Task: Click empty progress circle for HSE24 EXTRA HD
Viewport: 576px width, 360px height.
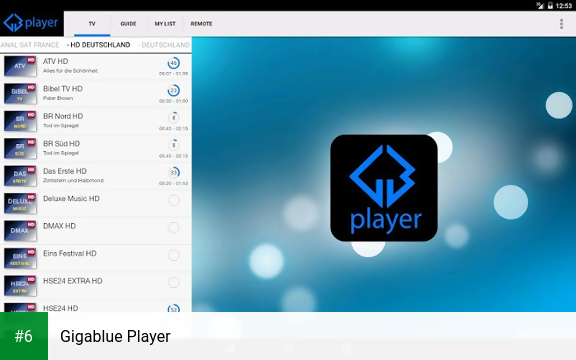Action: (173, 282)
